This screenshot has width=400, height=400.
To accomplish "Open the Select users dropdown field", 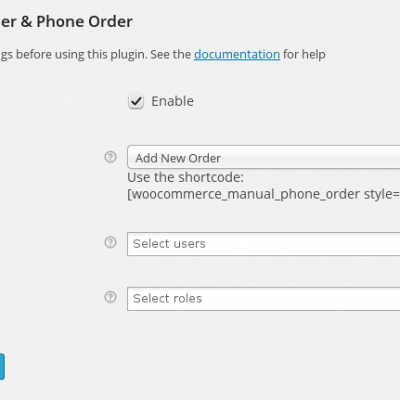I will click(x=264, y=244).
